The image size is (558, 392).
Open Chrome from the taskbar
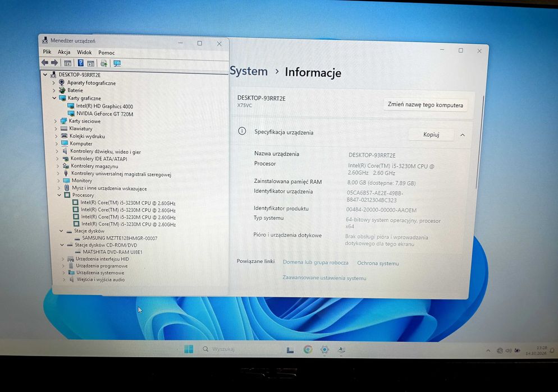point(308,349)
